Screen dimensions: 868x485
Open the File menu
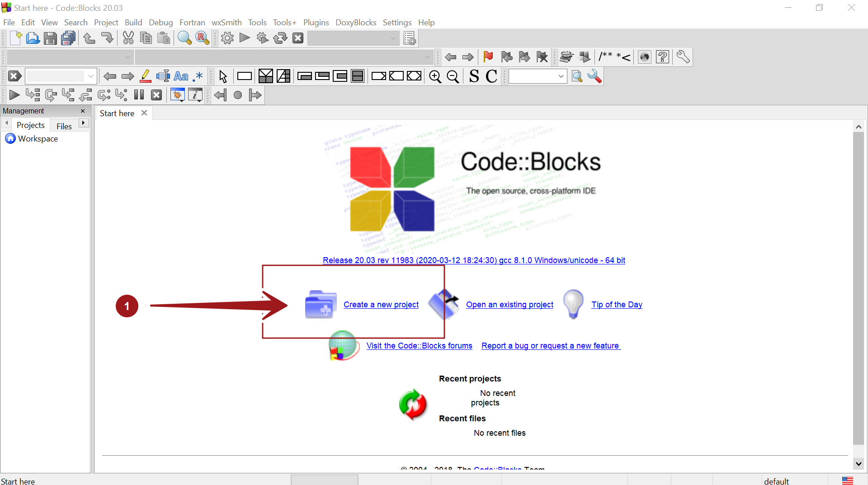9,22
